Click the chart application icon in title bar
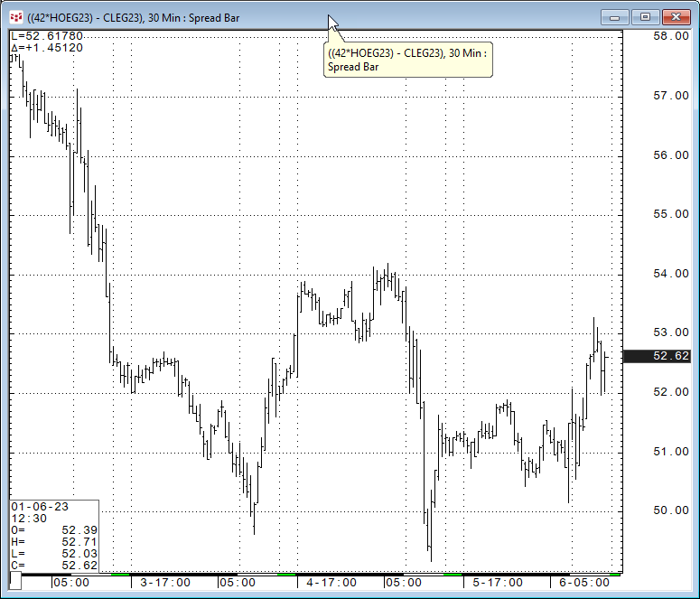Screen dimensions: 700x599 pyautogui.click(x=16, y=18)
